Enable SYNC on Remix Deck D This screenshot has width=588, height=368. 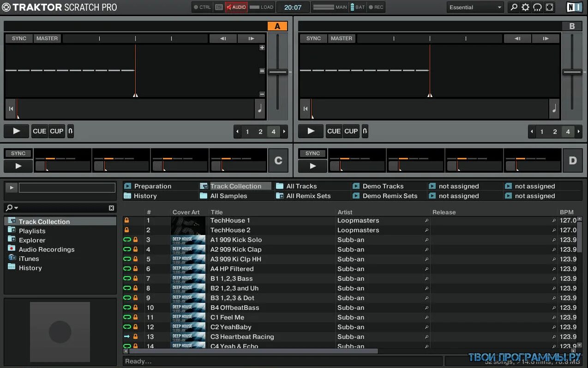click(x=313, y=154)
